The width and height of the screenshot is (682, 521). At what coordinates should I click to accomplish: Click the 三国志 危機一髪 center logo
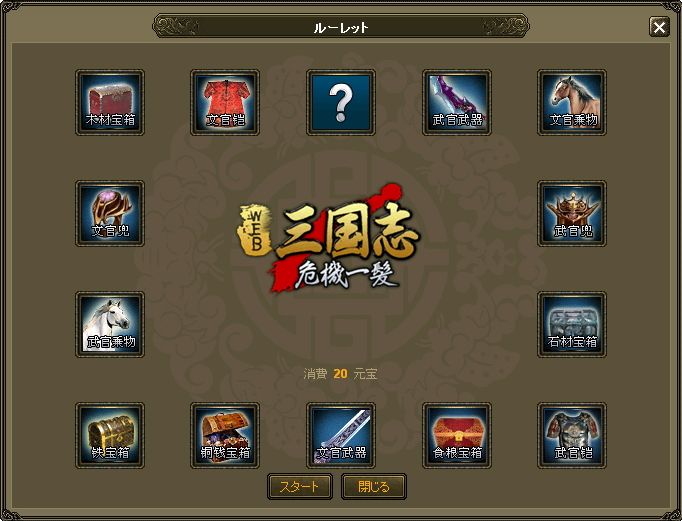(328, 238)
